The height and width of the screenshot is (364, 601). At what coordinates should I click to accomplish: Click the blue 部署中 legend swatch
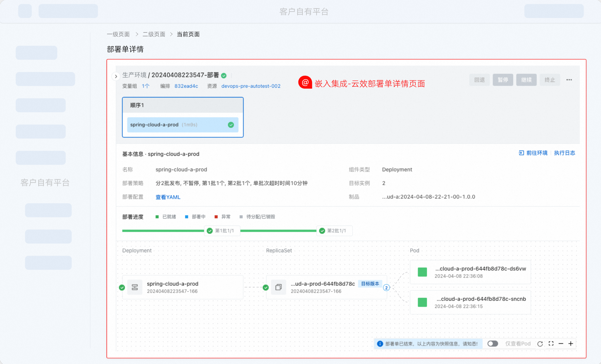coord(187,217)
